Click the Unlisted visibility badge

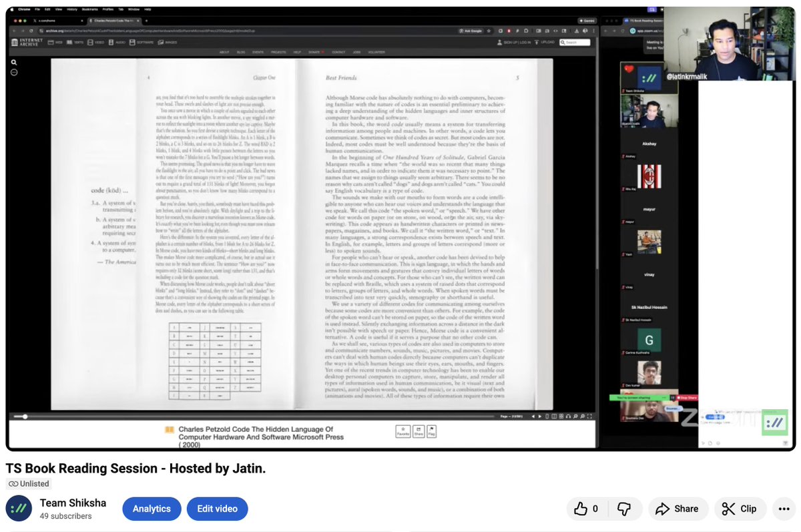(29, 484)
